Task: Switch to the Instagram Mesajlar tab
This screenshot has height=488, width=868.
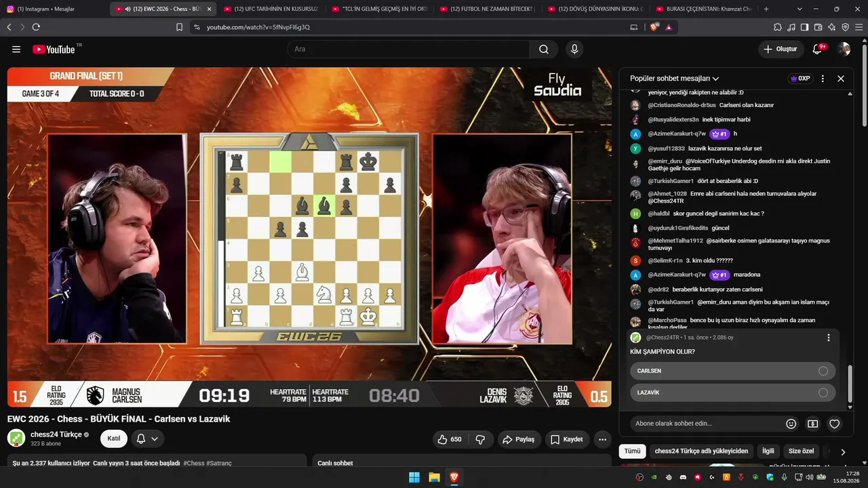Action: (54, 9)
